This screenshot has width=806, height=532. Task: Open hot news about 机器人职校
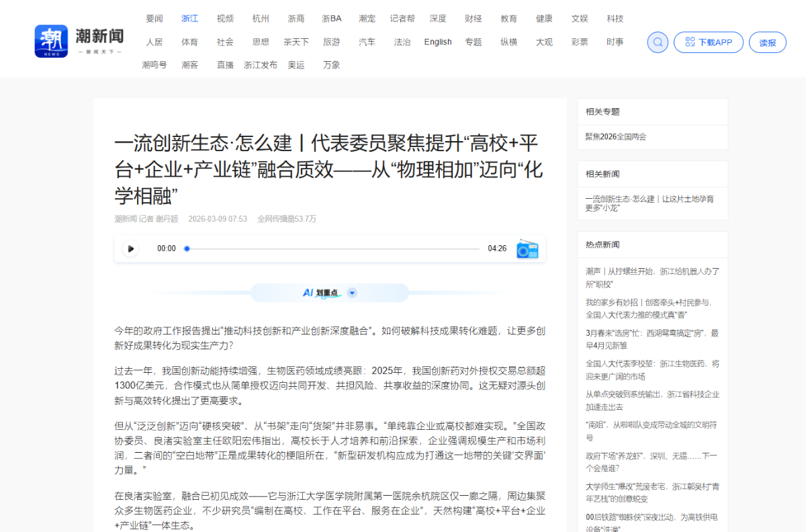pos(652,277)
